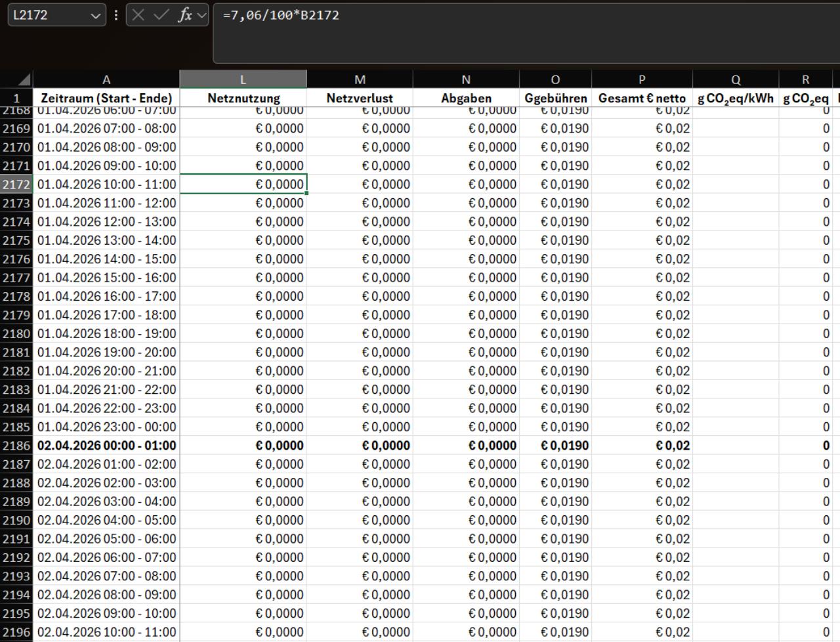Click the 'Netznutzung' header cell
Image resolution: width=840 pixels, height=642 pixels.
point(243,98)
